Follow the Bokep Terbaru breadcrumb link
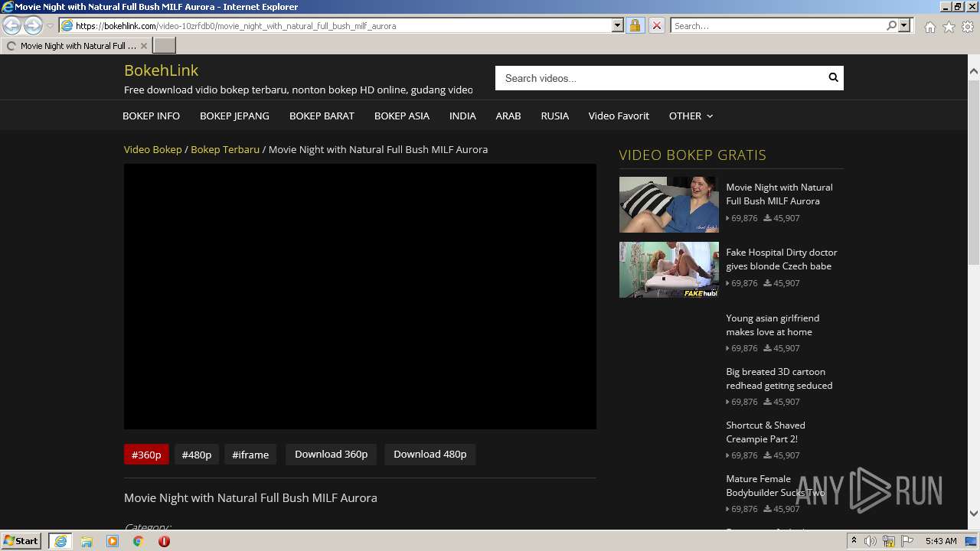The width and height of the screenshot is (980, 551). (x=225, y=149)
